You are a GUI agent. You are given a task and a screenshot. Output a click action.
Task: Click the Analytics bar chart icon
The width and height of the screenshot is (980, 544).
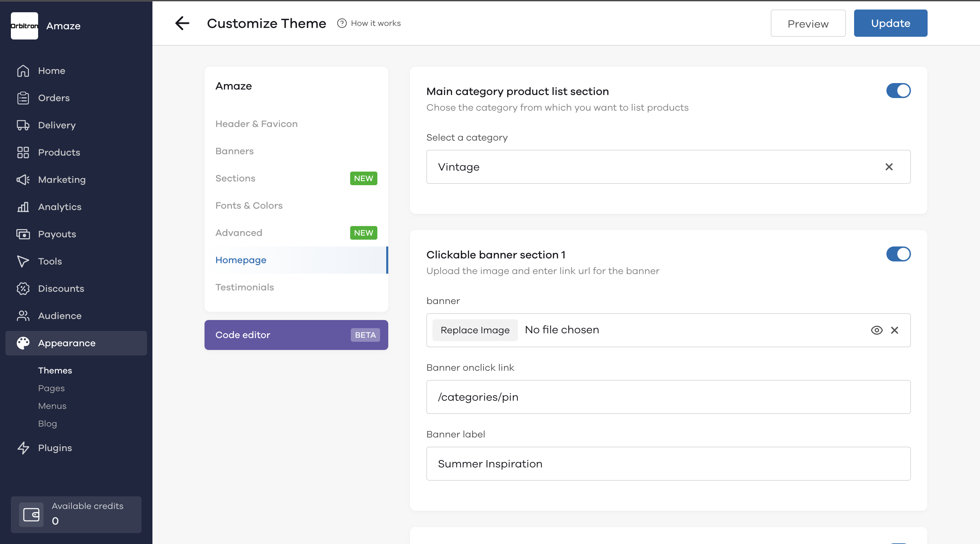point(23,207)
